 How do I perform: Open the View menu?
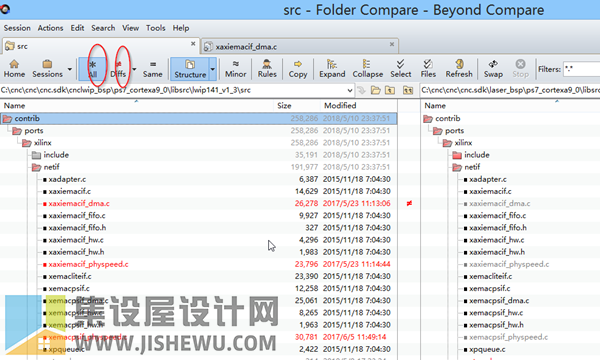pyautogui.click(x=130, y=28)
